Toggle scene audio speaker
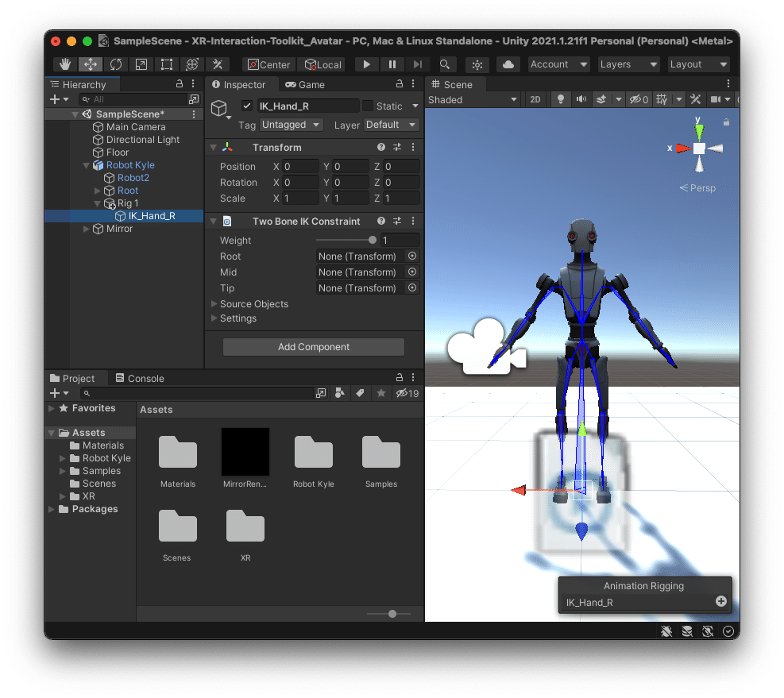Screen dimensions: 784x698 [x=581, y=99]
